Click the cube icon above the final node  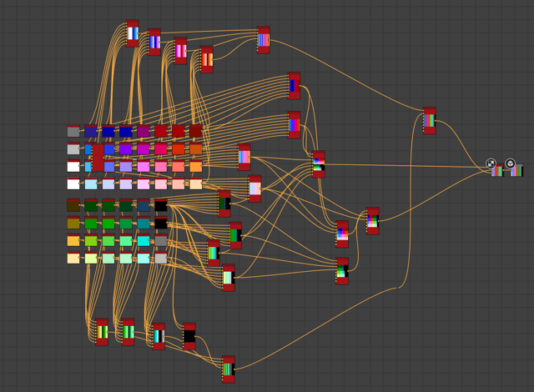click(x=510, y=163)
